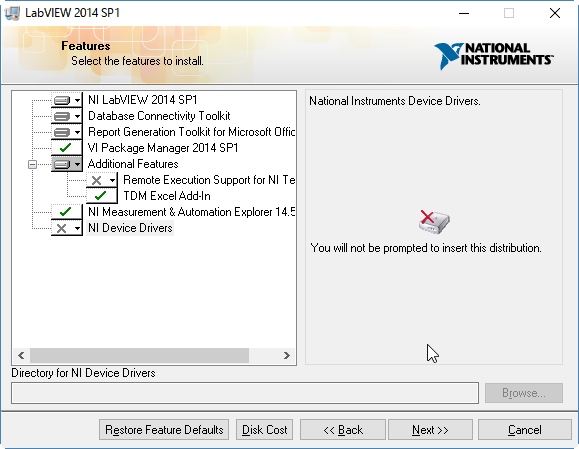Open install-state dropdown for NI LabVIEW 2014 SP1

tap(77, 100)
